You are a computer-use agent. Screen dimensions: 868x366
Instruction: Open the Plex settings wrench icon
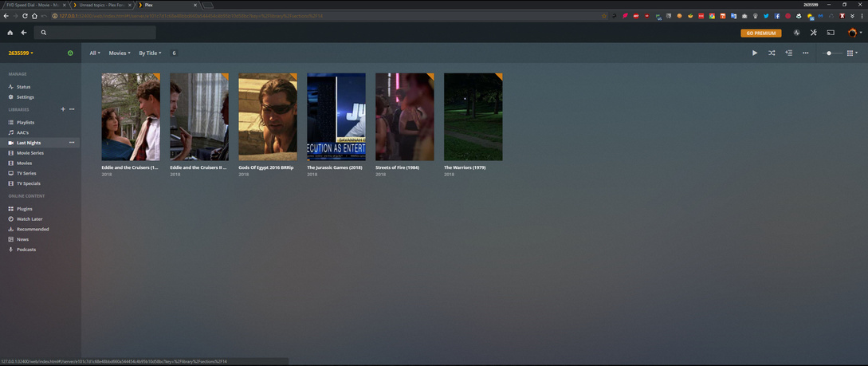coord(813,33)
